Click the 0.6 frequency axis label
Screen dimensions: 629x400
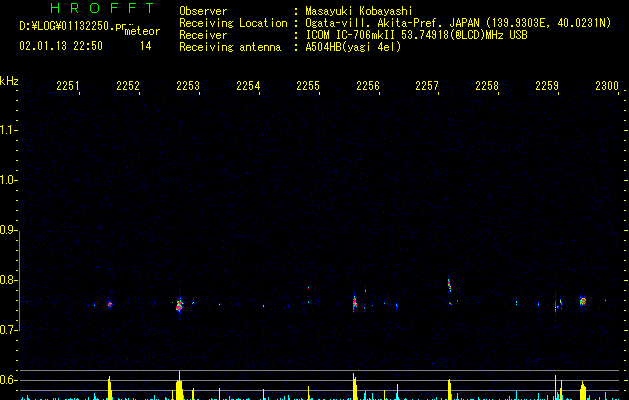tap(8, 380)
